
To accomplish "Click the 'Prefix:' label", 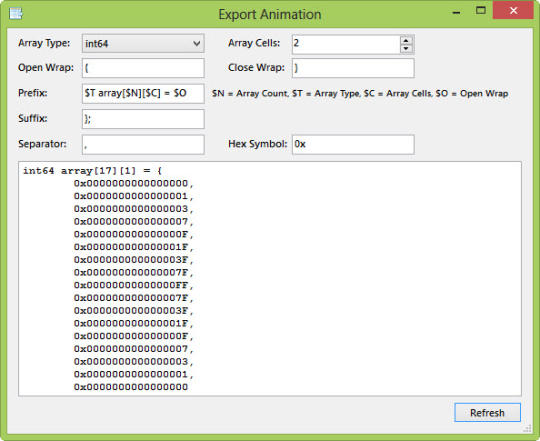I will 33,93.
